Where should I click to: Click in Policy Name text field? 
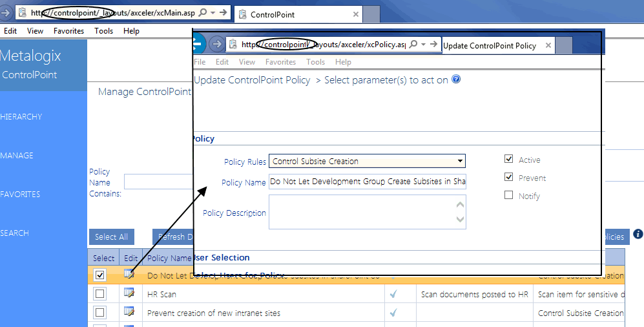coord(367,181)
